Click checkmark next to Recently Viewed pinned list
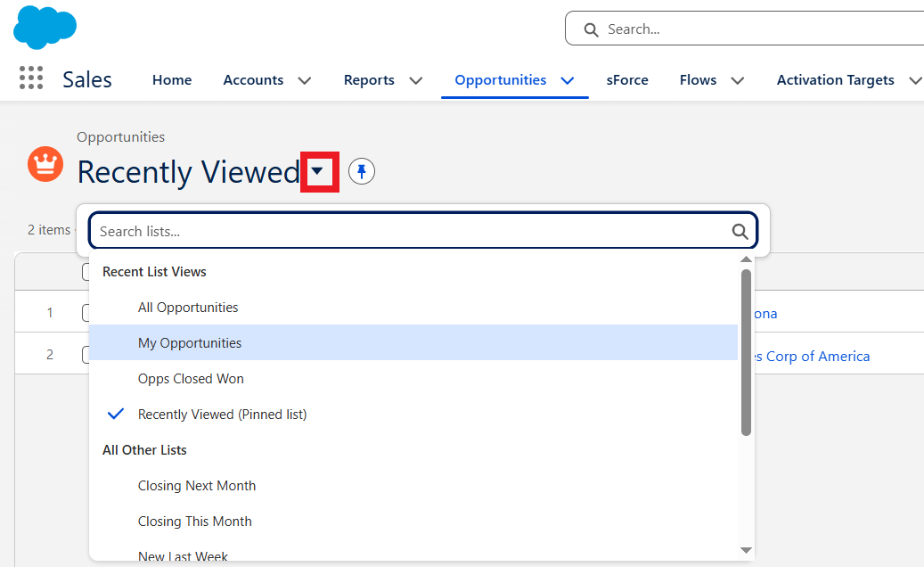 tap(116, 414)
